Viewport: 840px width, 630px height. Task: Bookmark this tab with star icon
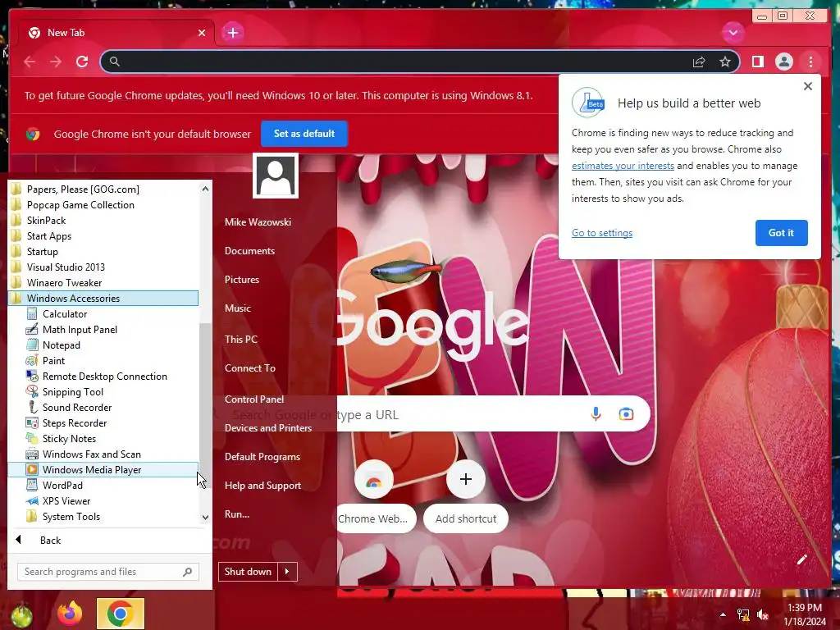point(725,62)
